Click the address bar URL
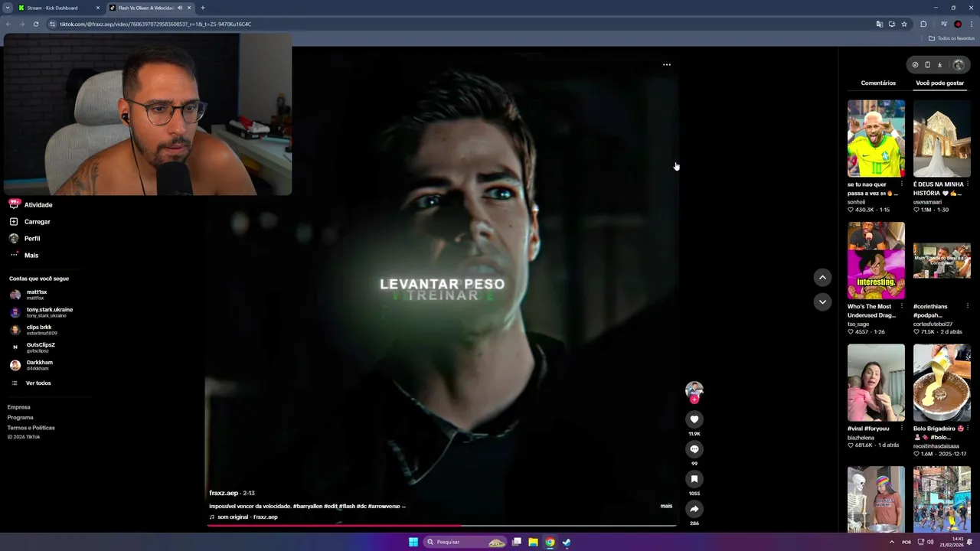This screenshot has height=551, width=980. [x=156, y=24]
